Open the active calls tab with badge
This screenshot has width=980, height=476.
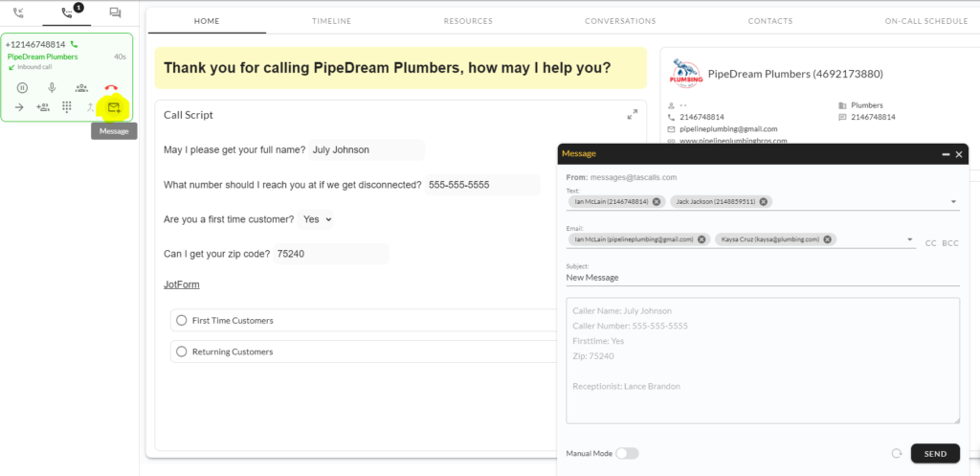tap(68, 11)
